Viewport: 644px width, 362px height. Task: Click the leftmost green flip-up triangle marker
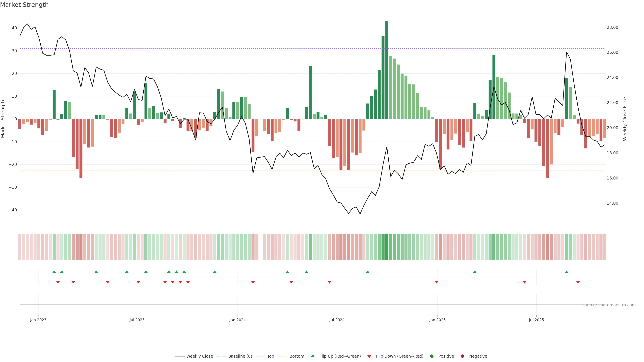(x=54, y=272)
